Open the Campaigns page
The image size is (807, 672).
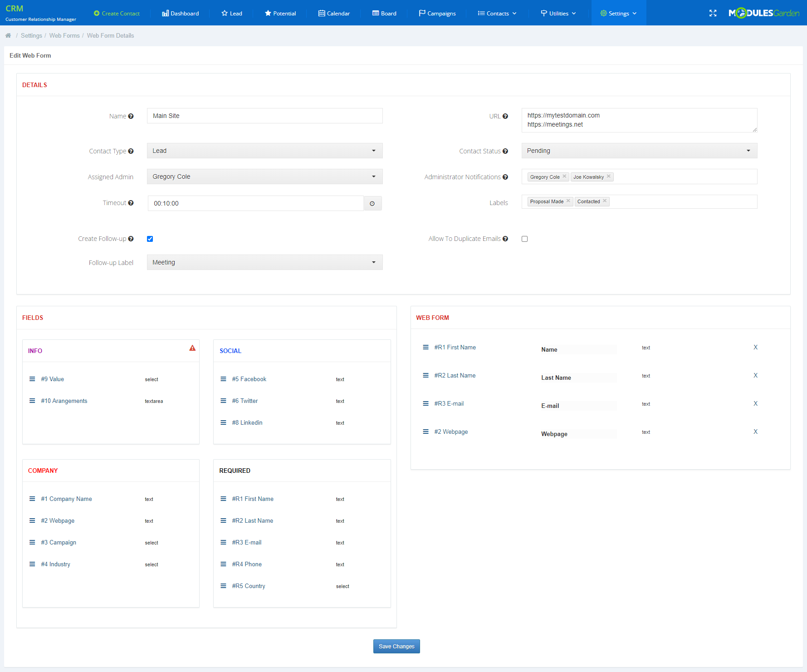click(437, 13)
